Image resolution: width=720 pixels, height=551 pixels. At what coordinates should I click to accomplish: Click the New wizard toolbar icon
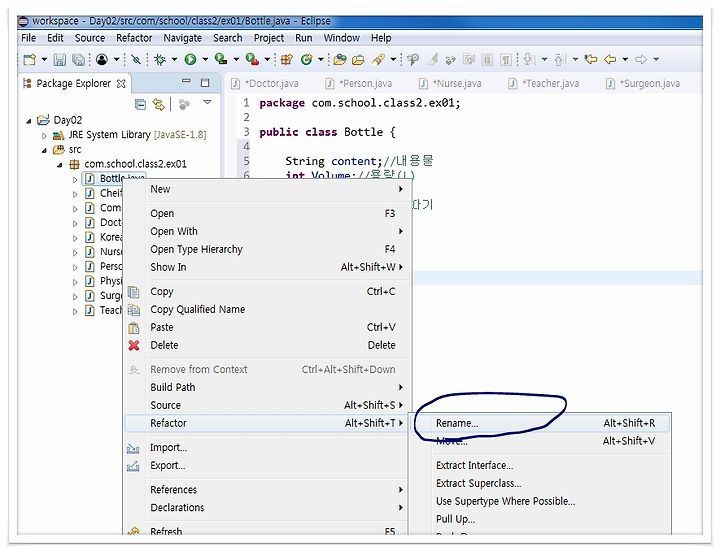(30, 59)
